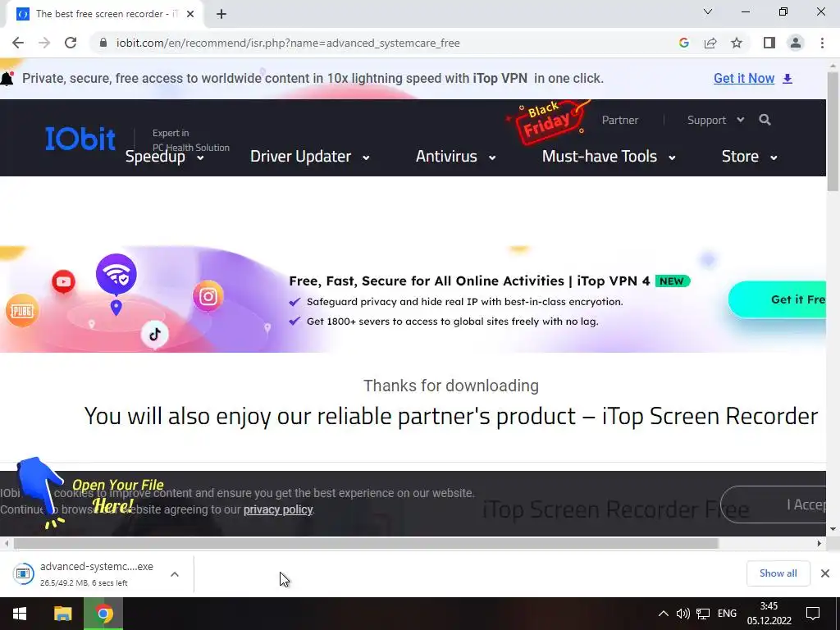Click Show all downloads
The height and width of the screenshot is (630, 840).
point(778,573)
